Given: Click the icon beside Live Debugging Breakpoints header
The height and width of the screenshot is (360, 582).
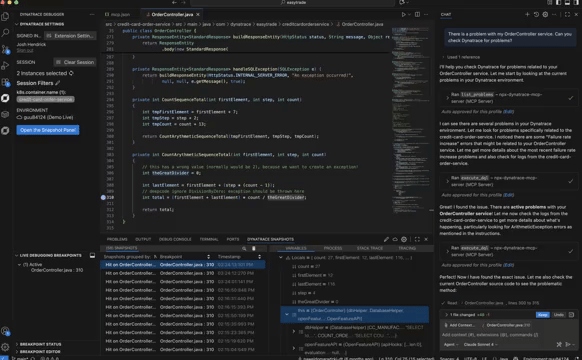Looking at the screenshot, I should tap(92, 255).
